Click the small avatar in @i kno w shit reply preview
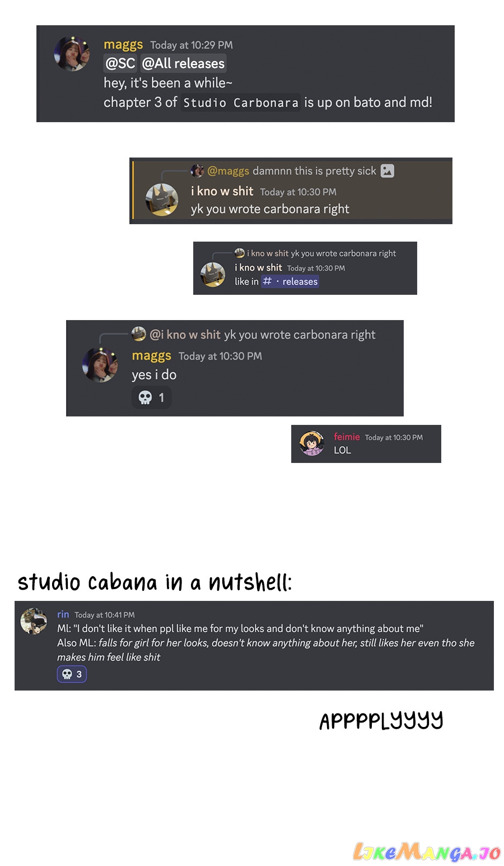 [x=139, y=335]
